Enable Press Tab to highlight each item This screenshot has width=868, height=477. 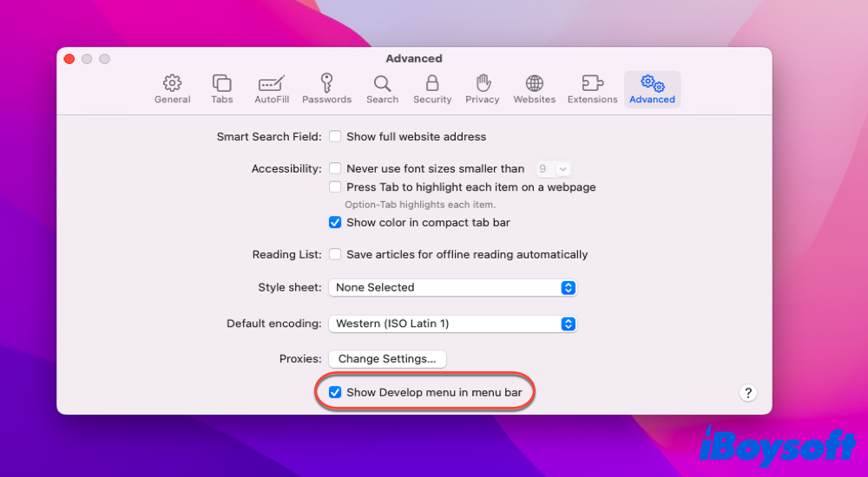point(335,186)
